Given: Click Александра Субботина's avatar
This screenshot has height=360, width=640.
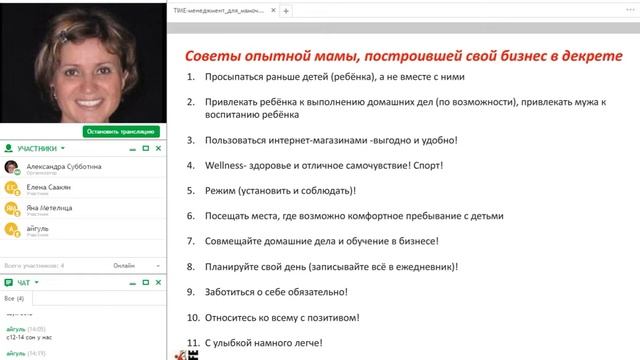Looking at the screenshot, I should coord(11,167).
